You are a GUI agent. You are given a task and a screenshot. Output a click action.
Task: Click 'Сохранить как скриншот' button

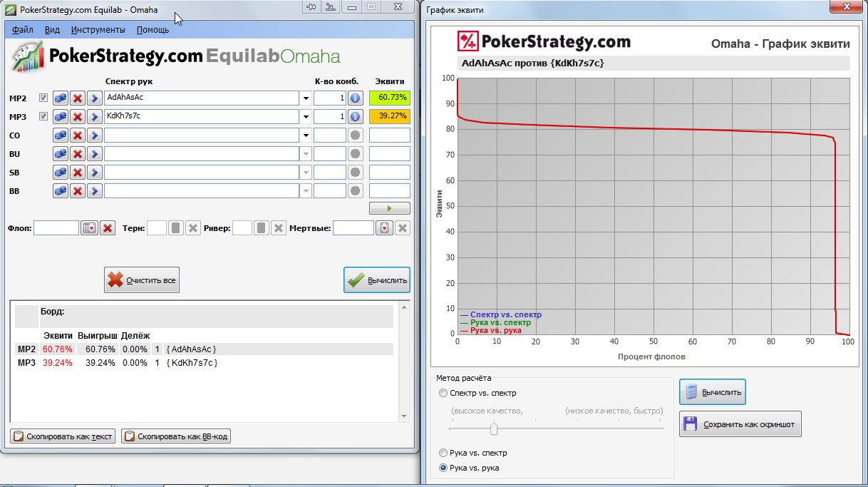(x=740, y=424)
